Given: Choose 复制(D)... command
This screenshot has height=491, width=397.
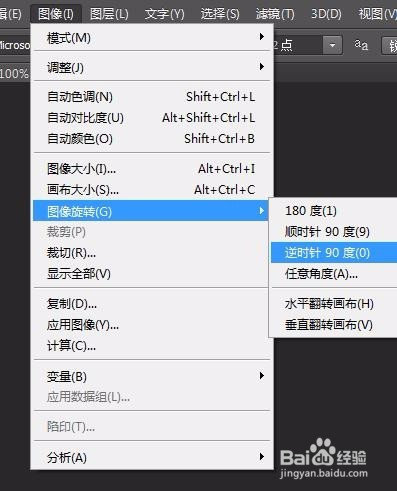Looking at the screenshot, I should (x=152, y=304).
